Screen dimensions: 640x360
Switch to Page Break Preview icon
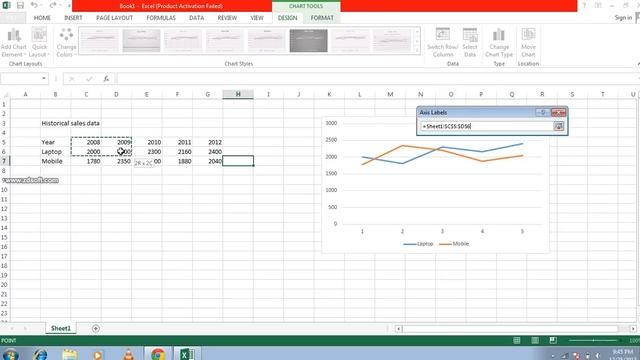pos(553,340)
